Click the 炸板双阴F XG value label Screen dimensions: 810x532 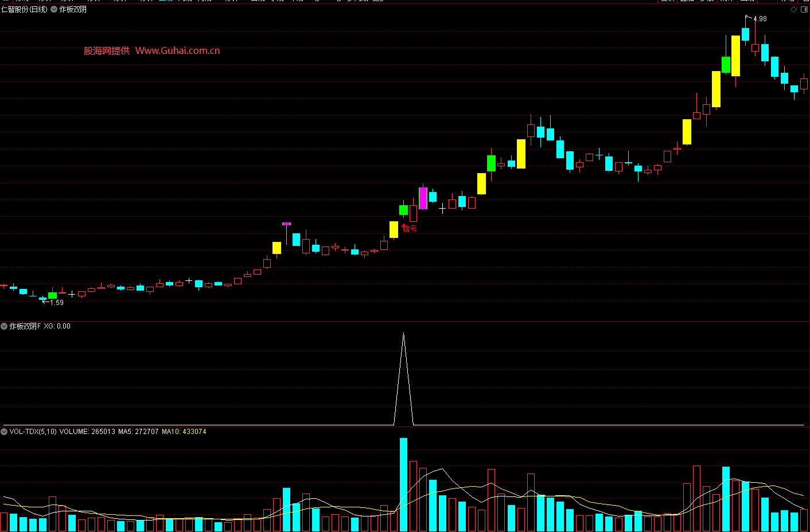(57, 326)
